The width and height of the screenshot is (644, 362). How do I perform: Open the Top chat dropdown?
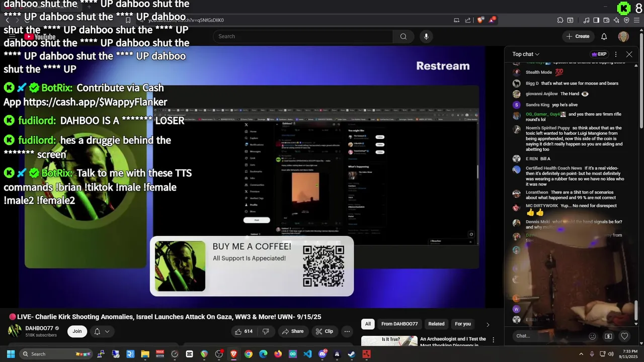526,54
